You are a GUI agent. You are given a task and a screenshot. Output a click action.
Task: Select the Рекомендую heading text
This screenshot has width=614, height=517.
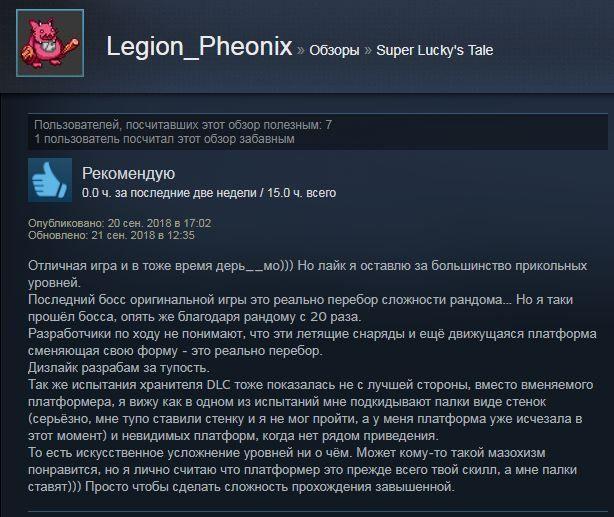(128, 174)
